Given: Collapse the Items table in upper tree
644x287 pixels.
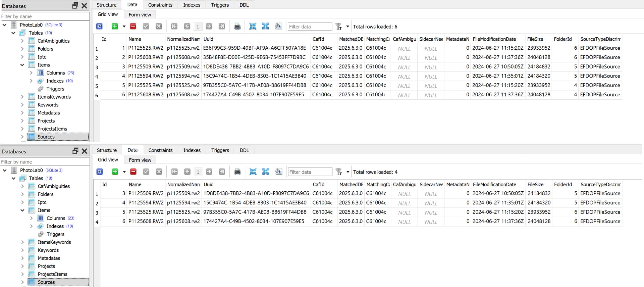Looking at the screenshot, I should point(22,65).
